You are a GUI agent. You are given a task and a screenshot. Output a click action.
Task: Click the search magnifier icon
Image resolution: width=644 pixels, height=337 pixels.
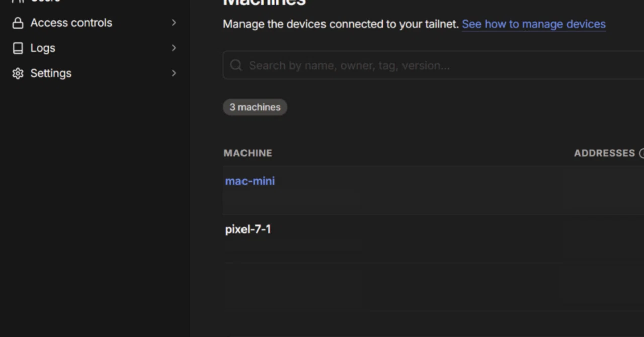pyautogui.click(x=236, y=65)
